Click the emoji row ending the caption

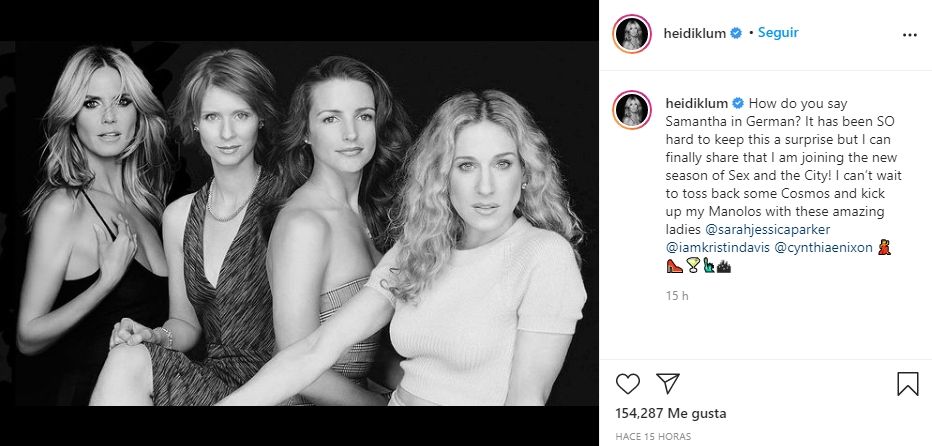698,266
